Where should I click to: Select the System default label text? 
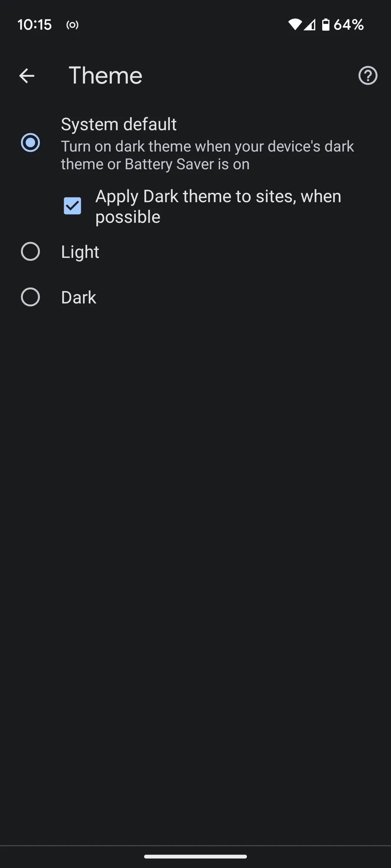point(119,124)
